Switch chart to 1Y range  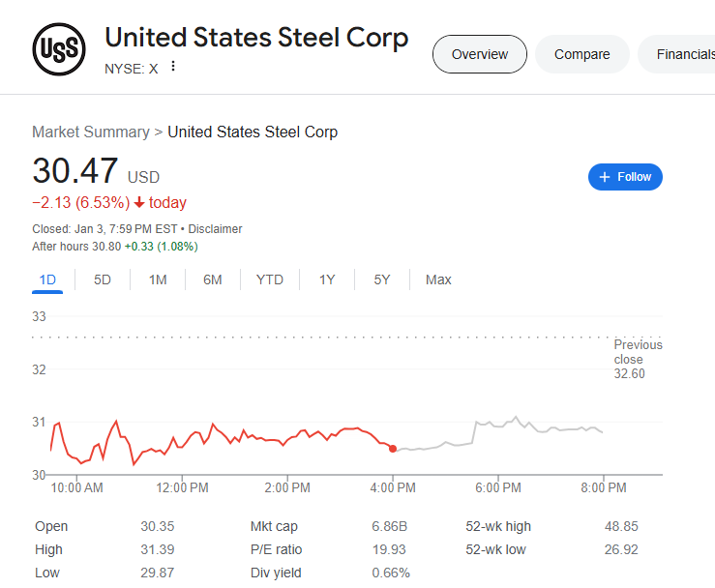(327, 279)
